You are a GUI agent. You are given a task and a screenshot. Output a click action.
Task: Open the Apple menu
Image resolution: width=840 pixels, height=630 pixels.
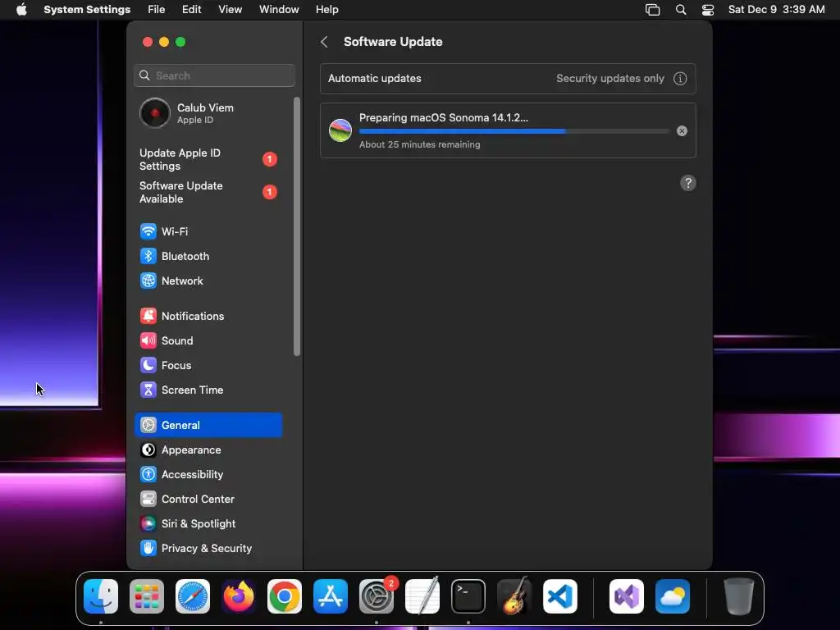point(21,10)
